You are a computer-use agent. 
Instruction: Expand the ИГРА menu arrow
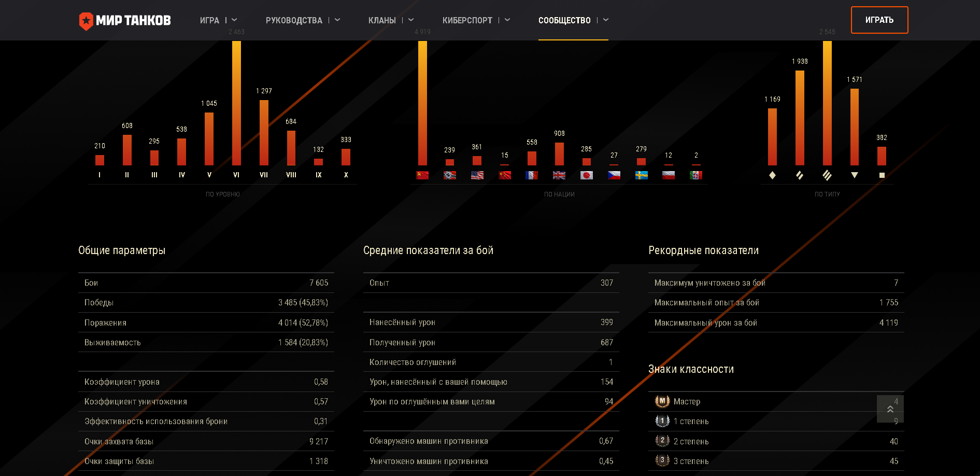[x=234, y=20]
